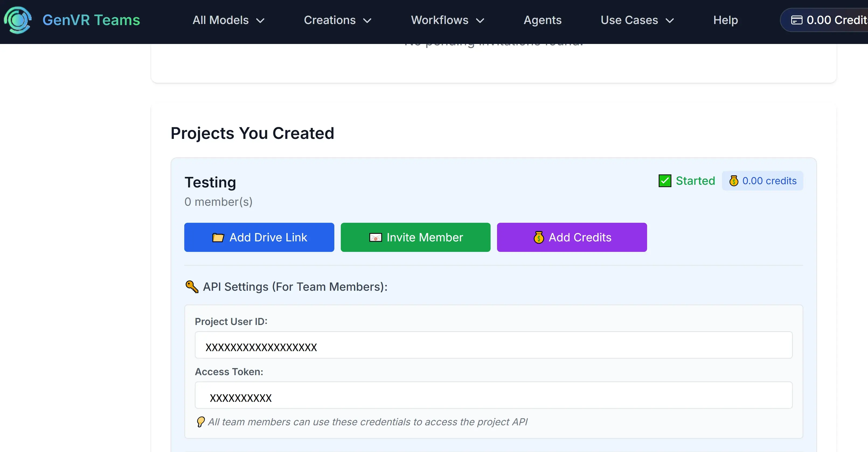Click the folder icon on Add Drive Link
The width and height of the screenshot is (868, 452).
click(218, 238)
